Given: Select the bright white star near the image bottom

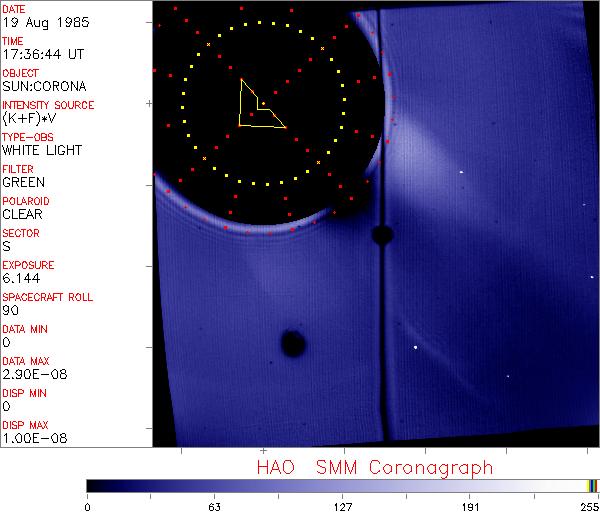Looking at the screenshot, I should pyautogui.click(x=415, y=348).
